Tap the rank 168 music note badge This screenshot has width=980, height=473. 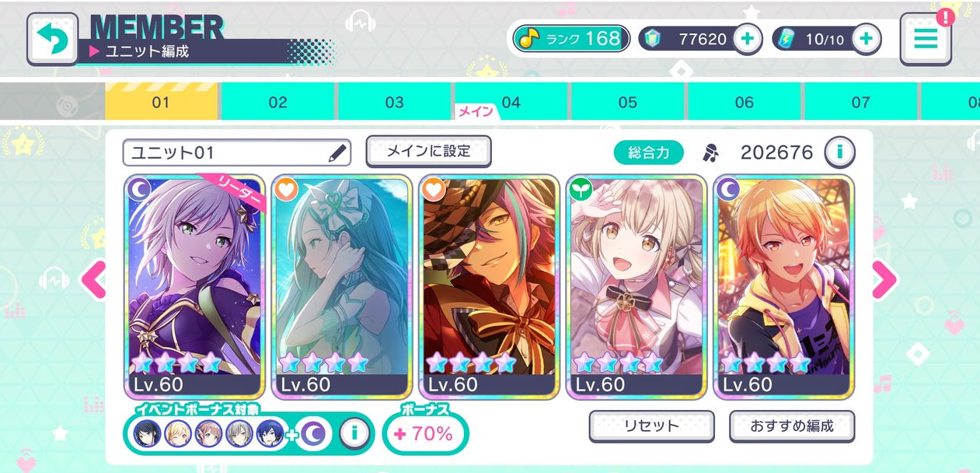click(571, 39)
